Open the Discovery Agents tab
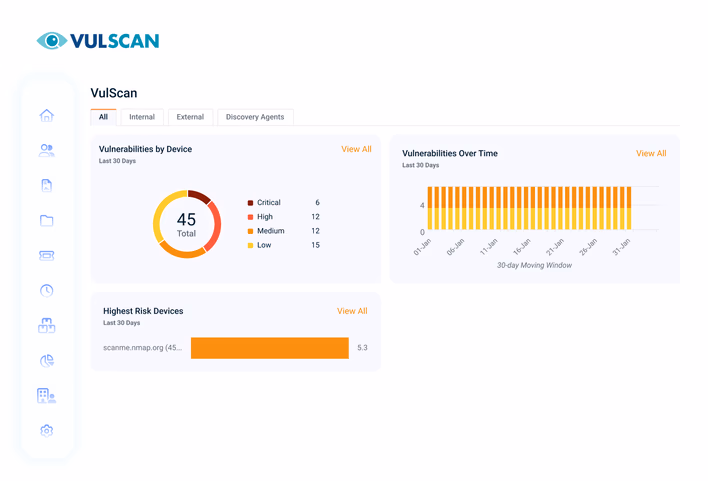The width and height of the screenshot is (708, 481). point(255,117)
